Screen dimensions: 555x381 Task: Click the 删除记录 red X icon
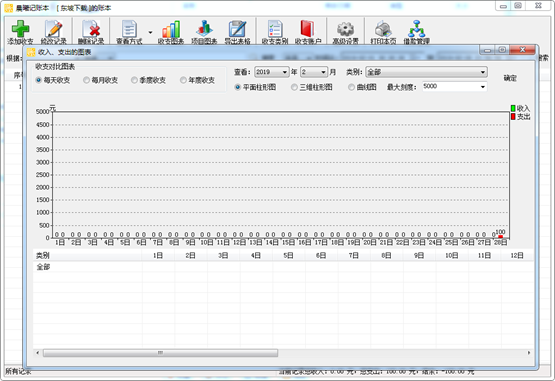click(91, 29)
